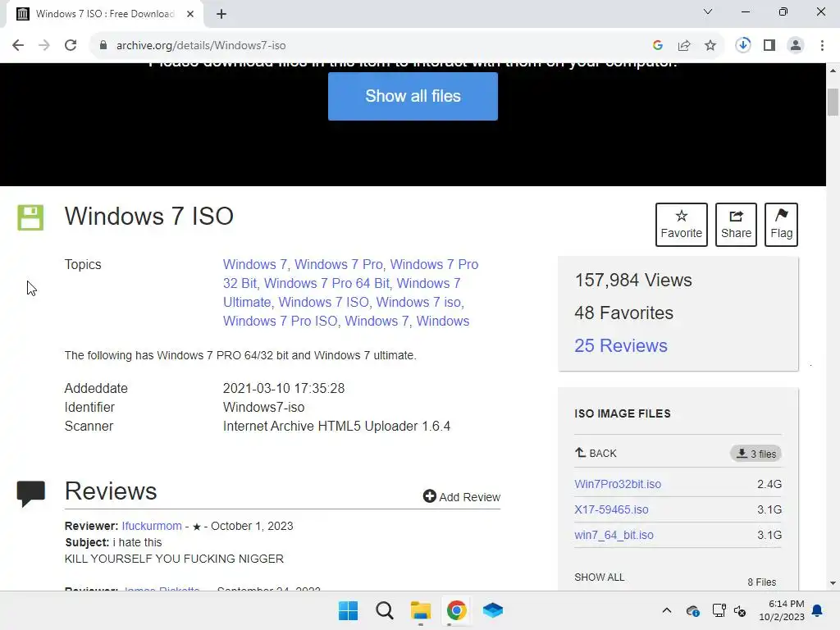The width and height of the screenshot is (840, 630).
Task: Open the Windows 7 Pro 64 Bit topic
Action: click(326, 283)
